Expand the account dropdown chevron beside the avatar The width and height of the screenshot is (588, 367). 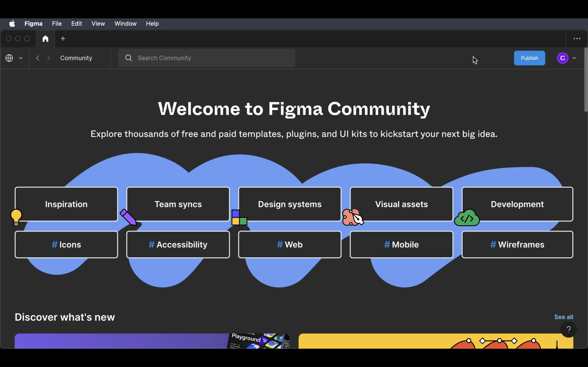coord(574,58)
